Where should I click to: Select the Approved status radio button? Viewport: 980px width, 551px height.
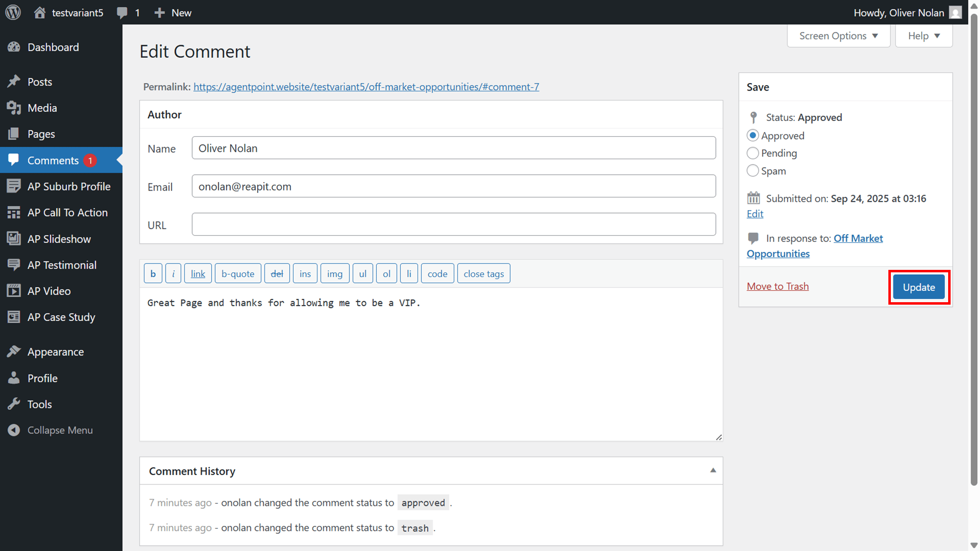click(753, 136)
